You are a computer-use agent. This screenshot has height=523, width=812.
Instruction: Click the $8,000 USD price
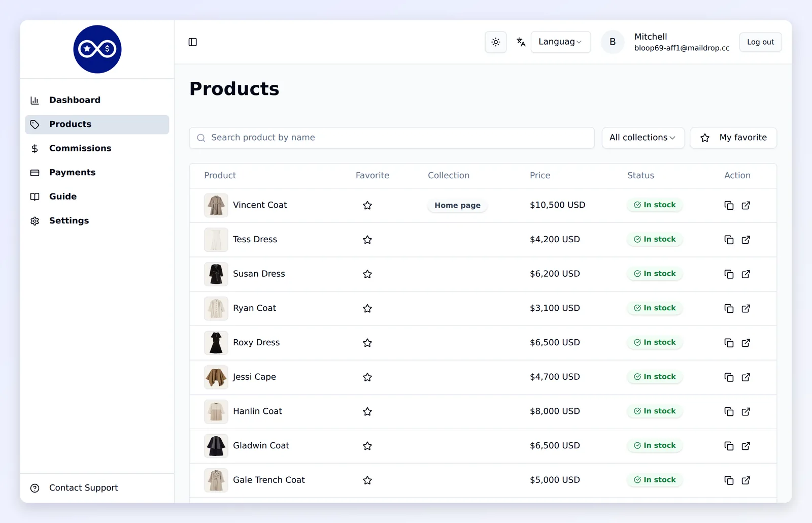pos(555,411)
